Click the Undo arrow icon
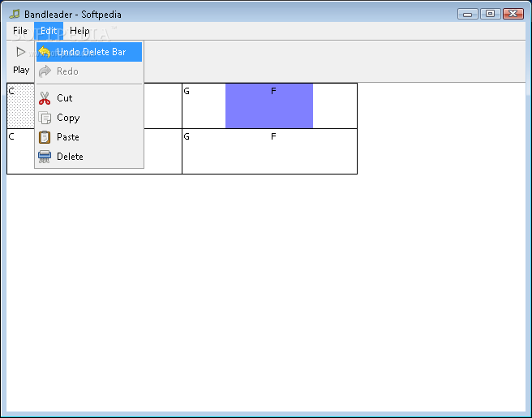This screenshot has height=418, width=532. coord(45,52)
